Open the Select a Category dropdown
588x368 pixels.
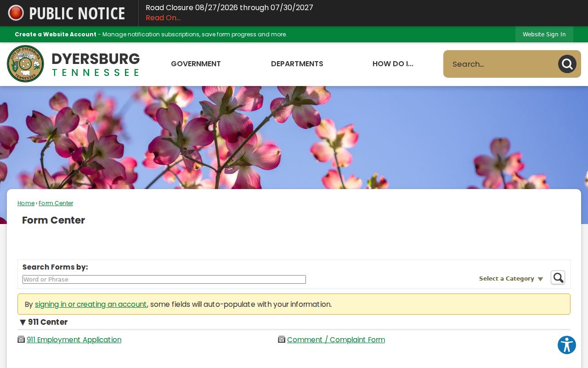[511, 279]
